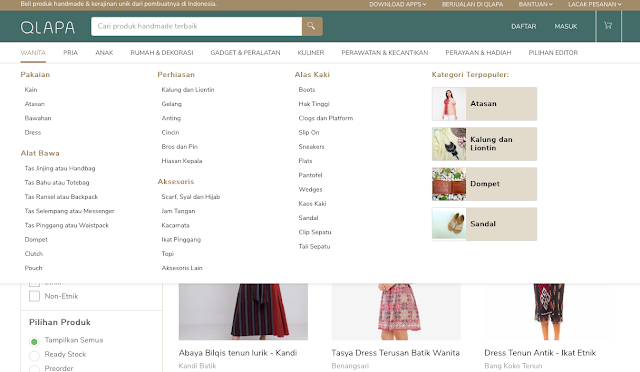Select Ready Stock radio option
The width and height of the screenshot is (640, 372).
pyautogui.click(x=34, y=355)
